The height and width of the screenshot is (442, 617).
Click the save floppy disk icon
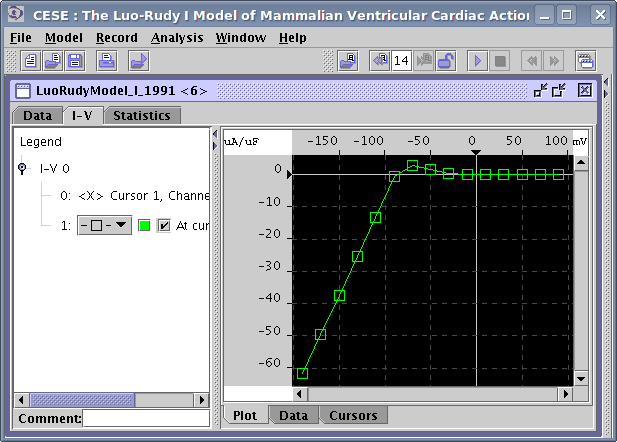pyautogui.click(x=75, y=61)
